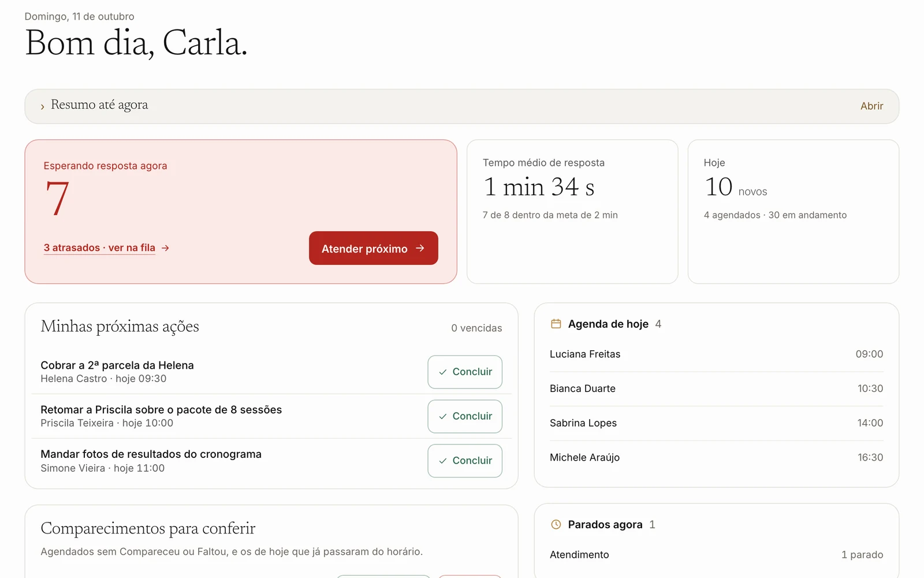Image resolution: width=924 pixels, height=578 pixels.
Task: Click the Comparecimentos para conferir heading
Action: [148, 528]
